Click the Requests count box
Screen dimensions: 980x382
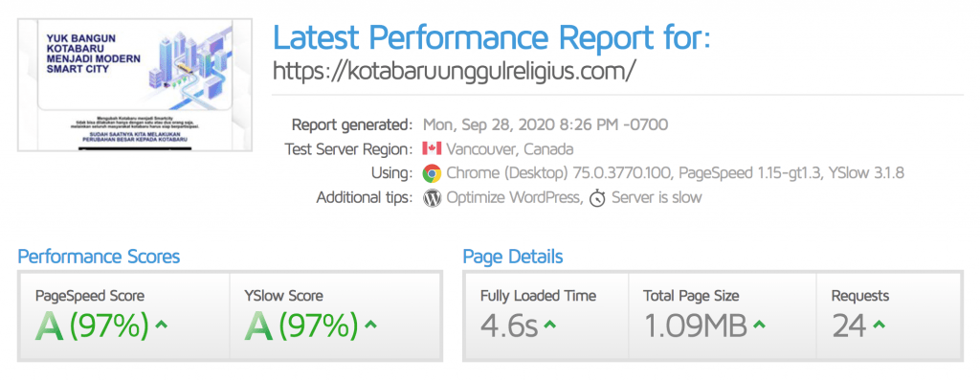click(x=889, y=316)
